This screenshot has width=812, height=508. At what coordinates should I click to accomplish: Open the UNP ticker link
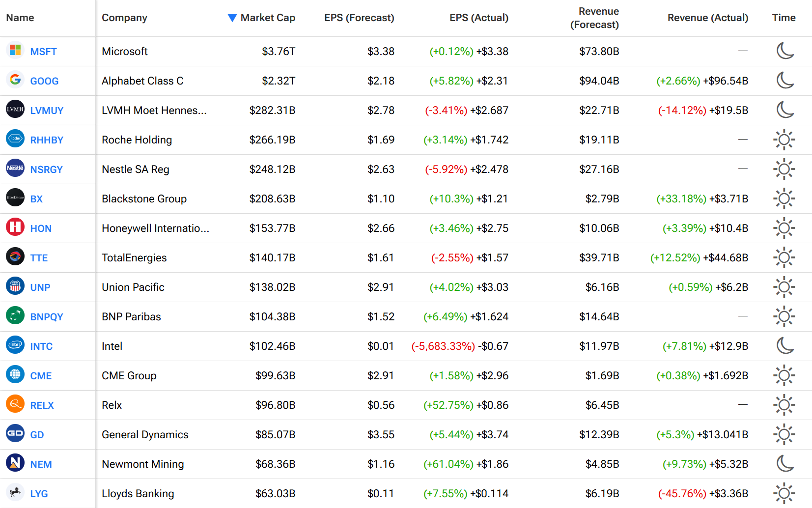point(40,287)
